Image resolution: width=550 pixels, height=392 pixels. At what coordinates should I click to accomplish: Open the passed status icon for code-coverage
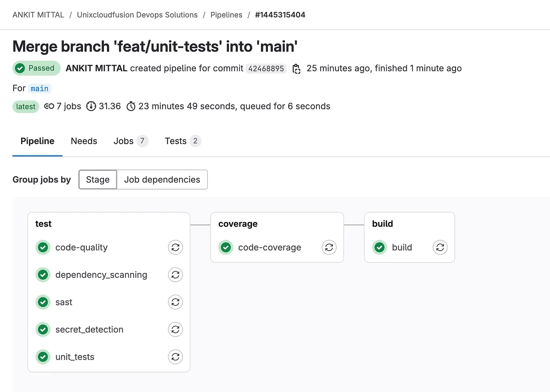pos(226,247)
